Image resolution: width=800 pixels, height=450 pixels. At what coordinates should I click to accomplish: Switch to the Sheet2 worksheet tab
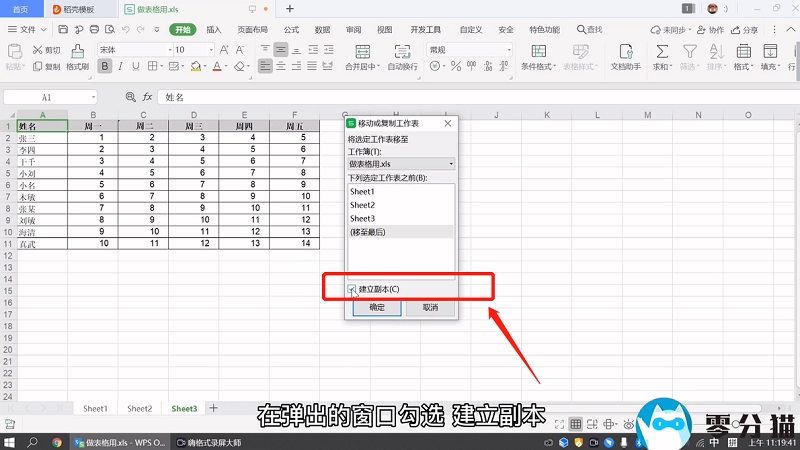point(139,408)
